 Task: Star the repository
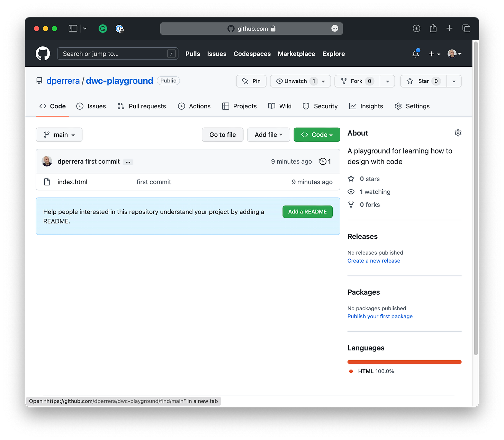point(424,81)
